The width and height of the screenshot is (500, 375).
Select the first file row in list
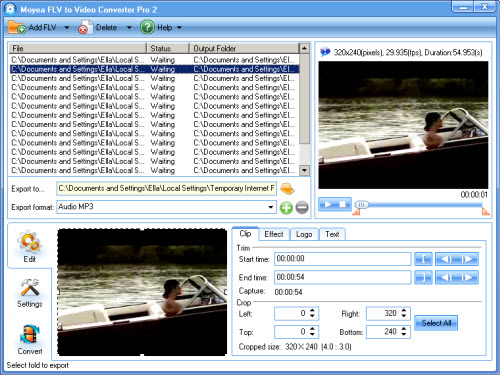click(154, 60)
